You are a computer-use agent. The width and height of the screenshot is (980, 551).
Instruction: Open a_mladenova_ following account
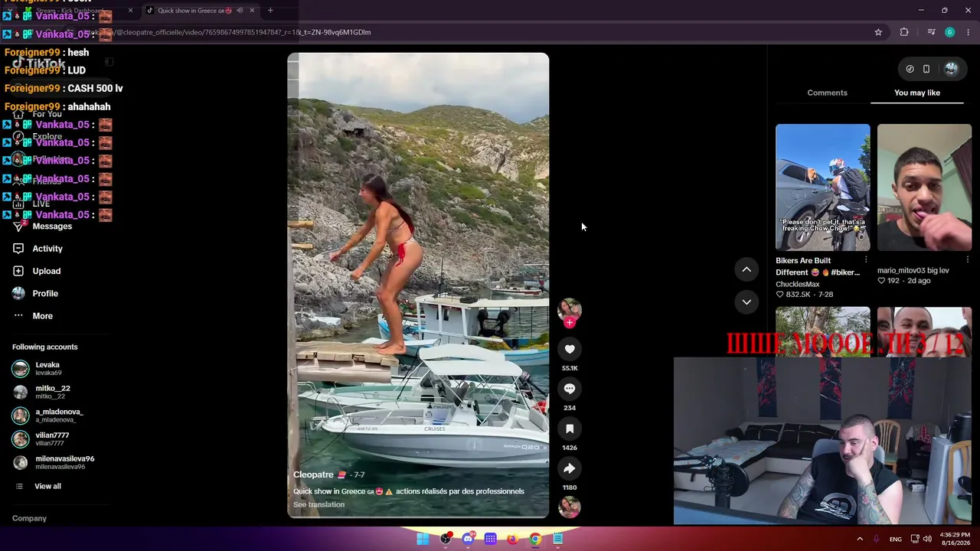pos(59,416)
